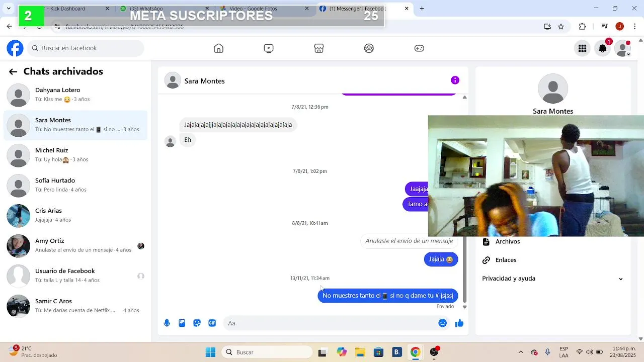Open Enlaces in the details panel
This screenshot has width=644, height=362.
[506, 260]
